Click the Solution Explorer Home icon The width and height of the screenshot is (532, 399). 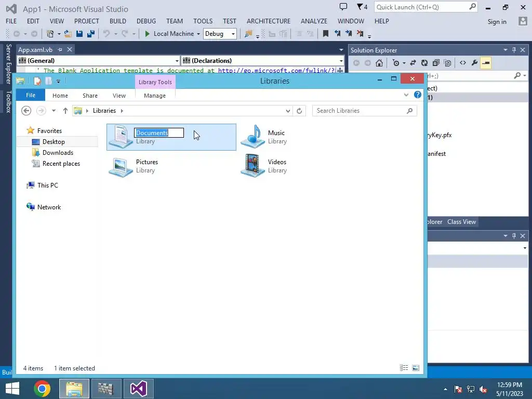point(379,63)
